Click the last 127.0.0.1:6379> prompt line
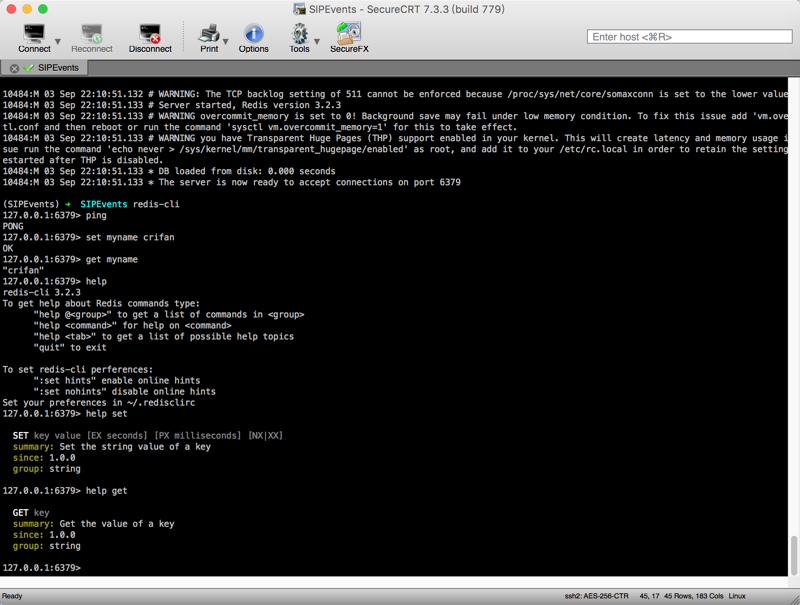Viewport: 800px width, 605px height. point(42,568)
